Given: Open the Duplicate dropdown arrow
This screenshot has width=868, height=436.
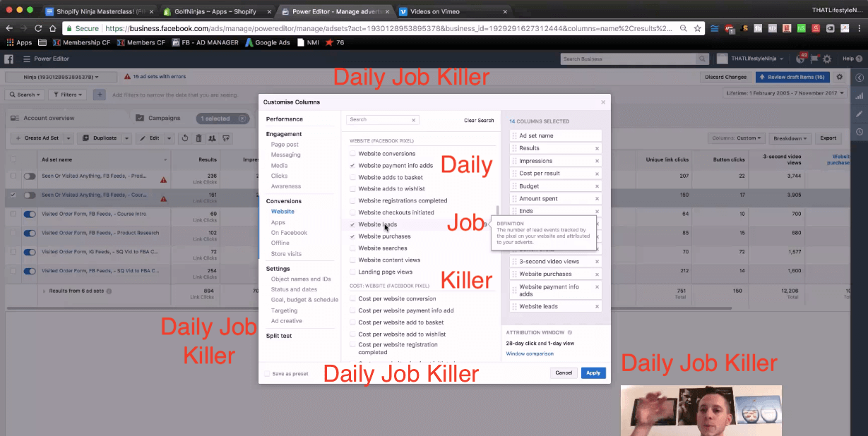Looking at the screenshot, I should [x=126, y=138].
